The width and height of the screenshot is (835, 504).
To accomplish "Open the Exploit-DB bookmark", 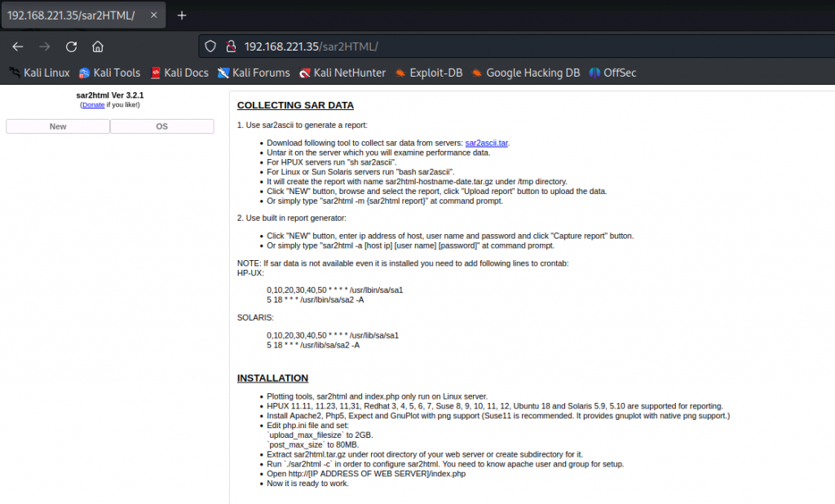I will tap(429, 73).
